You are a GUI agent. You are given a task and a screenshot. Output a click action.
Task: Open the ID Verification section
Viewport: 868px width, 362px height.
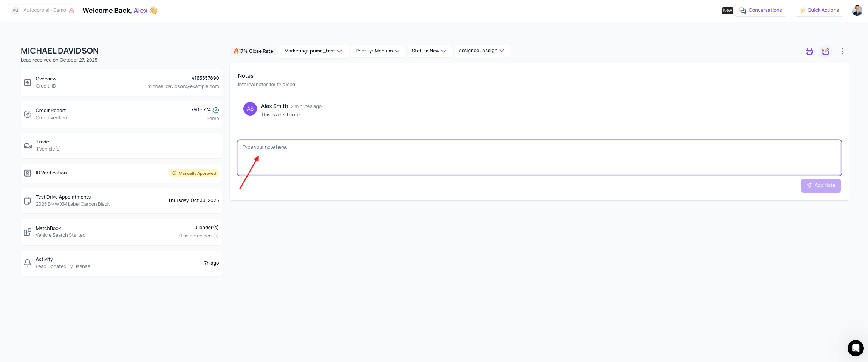click(121, 173)
